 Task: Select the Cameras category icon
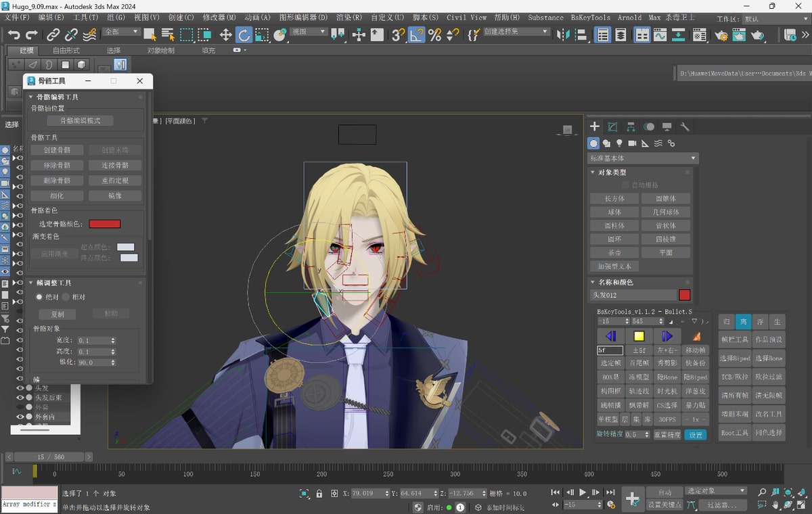[x=632, y=143]
